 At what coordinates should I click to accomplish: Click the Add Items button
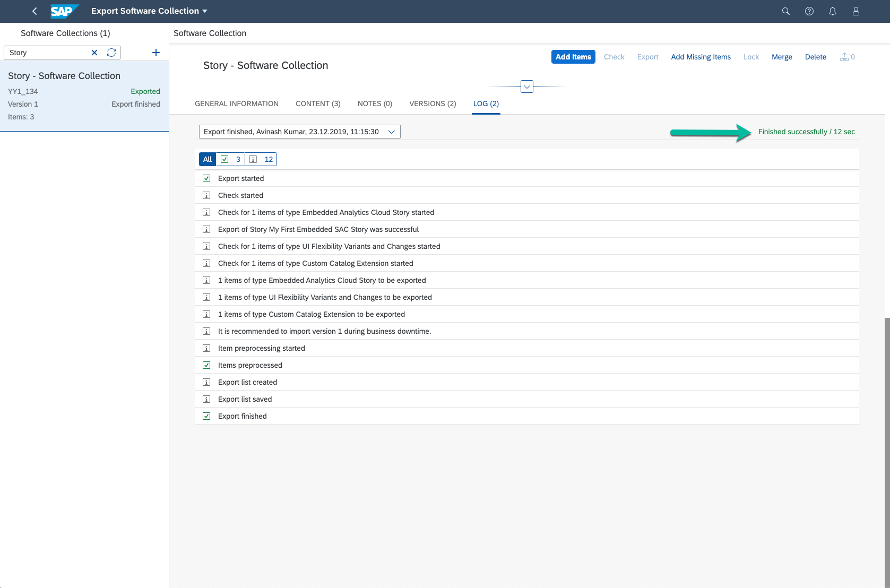point(573,57)
